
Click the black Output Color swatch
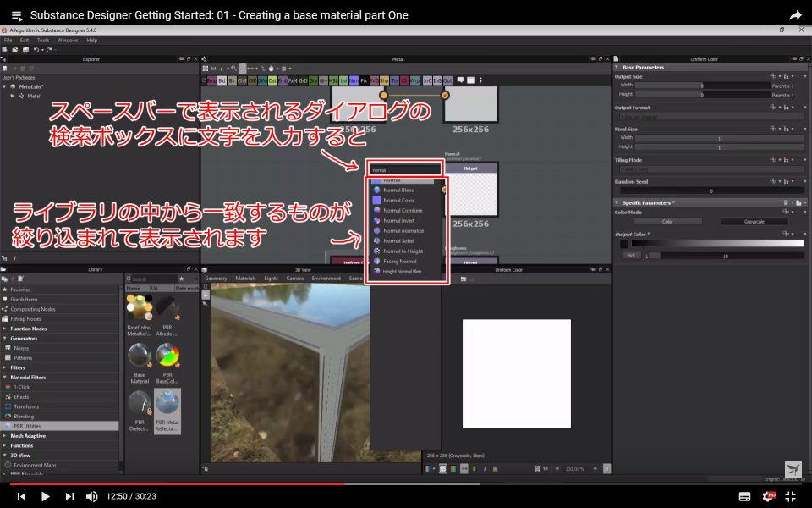[x=624, y=244]
